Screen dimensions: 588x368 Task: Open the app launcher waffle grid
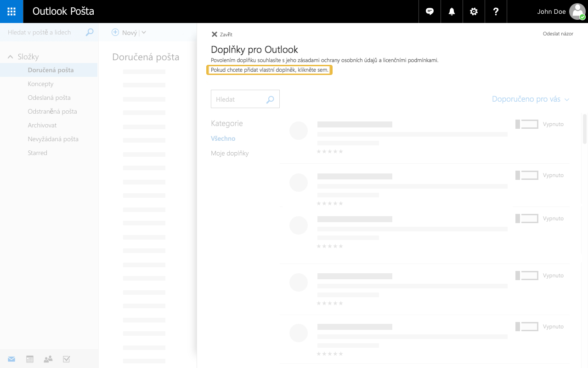coord(11,11)
